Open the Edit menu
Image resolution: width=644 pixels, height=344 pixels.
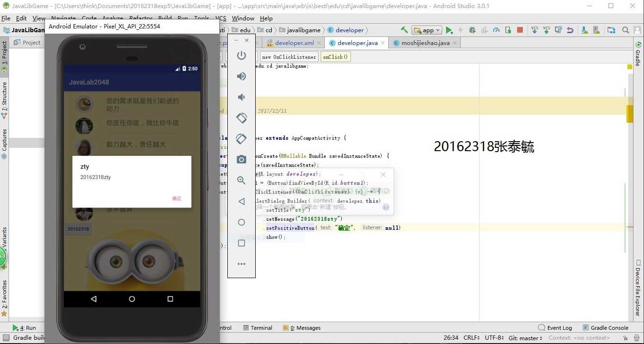pyautogui.click(x=21, y=18)
